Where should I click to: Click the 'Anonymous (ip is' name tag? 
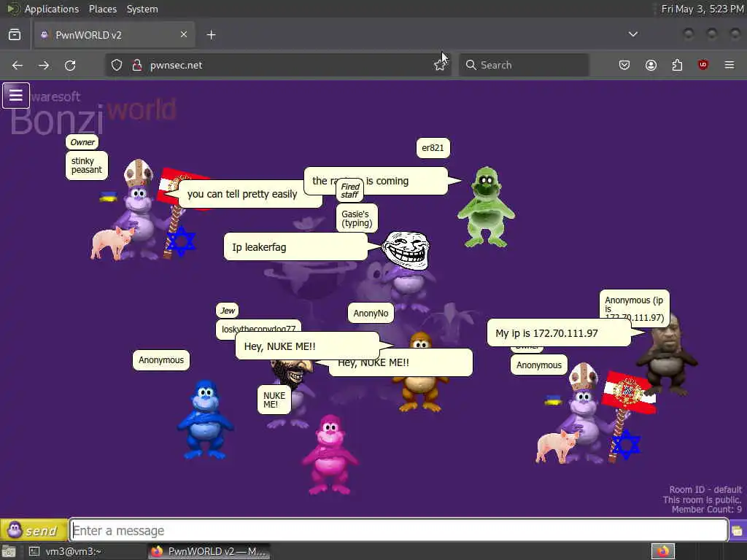coord(634,306)
